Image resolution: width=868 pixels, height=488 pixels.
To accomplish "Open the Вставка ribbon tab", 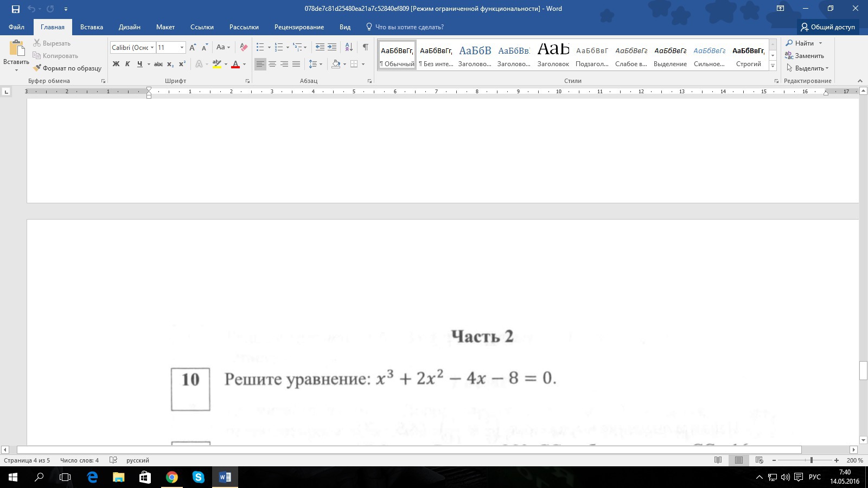I will pos(91,27).
